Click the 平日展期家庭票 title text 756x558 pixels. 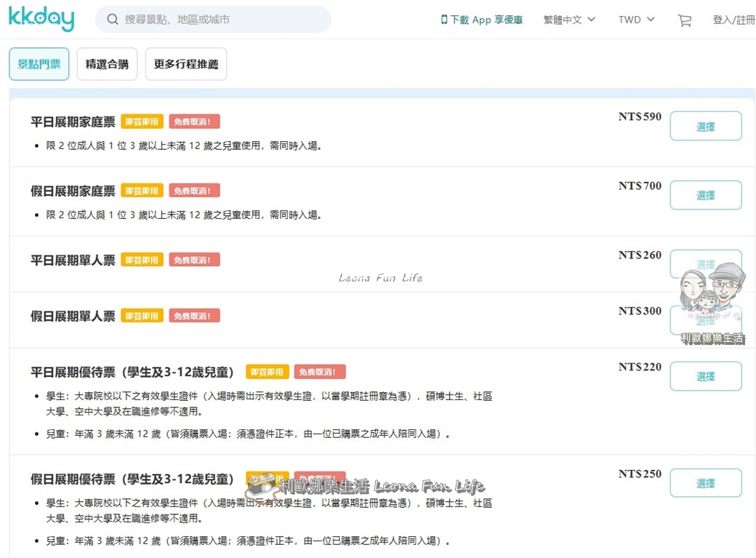[73, 121]
